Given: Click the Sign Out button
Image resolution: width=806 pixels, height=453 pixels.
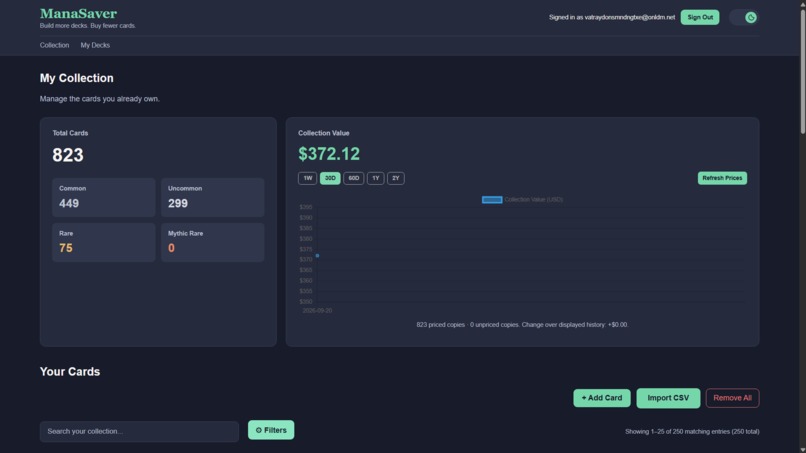Looking at the screenshot, I should (700, 17).
